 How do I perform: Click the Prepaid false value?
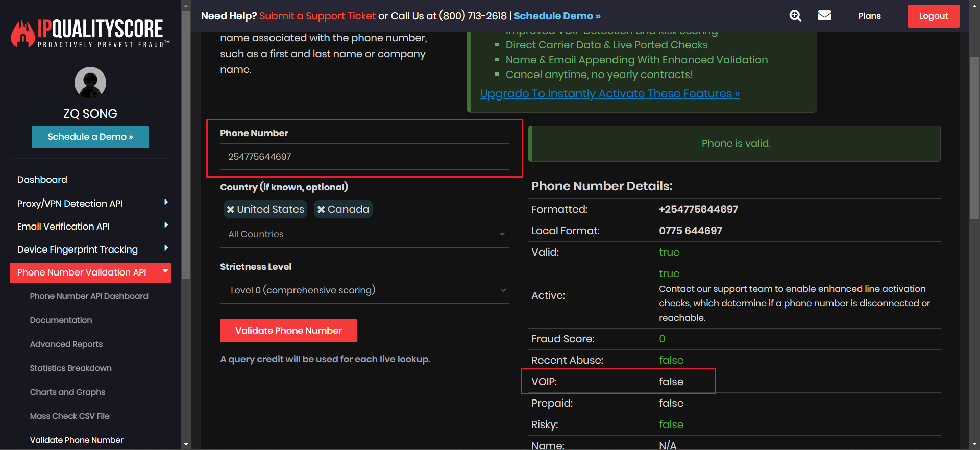point(671,403)
